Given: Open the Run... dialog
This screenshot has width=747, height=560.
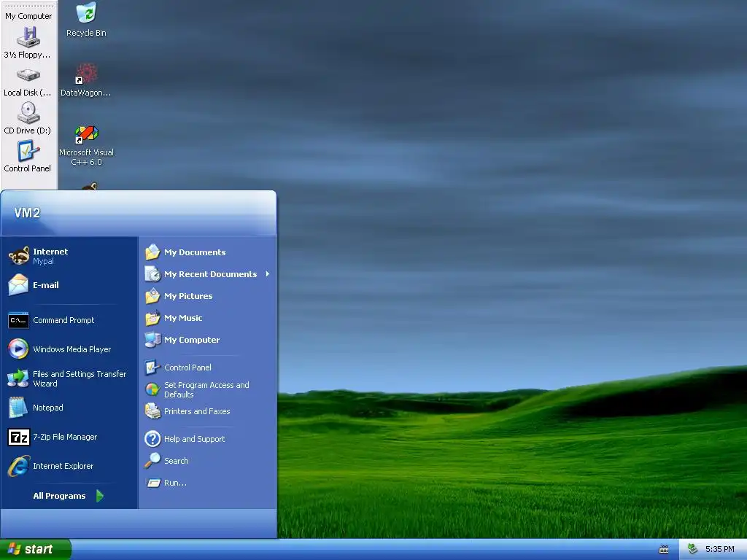Looking at the screenshot, I should pos(207,483).
